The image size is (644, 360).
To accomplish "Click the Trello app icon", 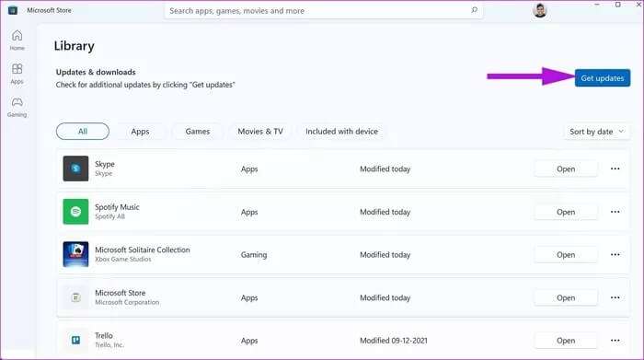I will [x=75, y=340].
